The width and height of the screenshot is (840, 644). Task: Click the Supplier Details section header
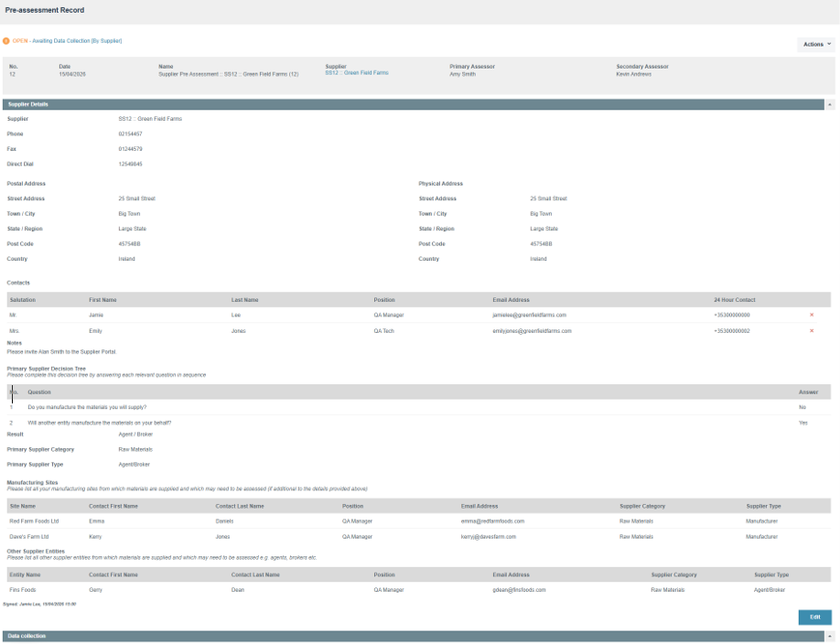click(x=414, y=104)
